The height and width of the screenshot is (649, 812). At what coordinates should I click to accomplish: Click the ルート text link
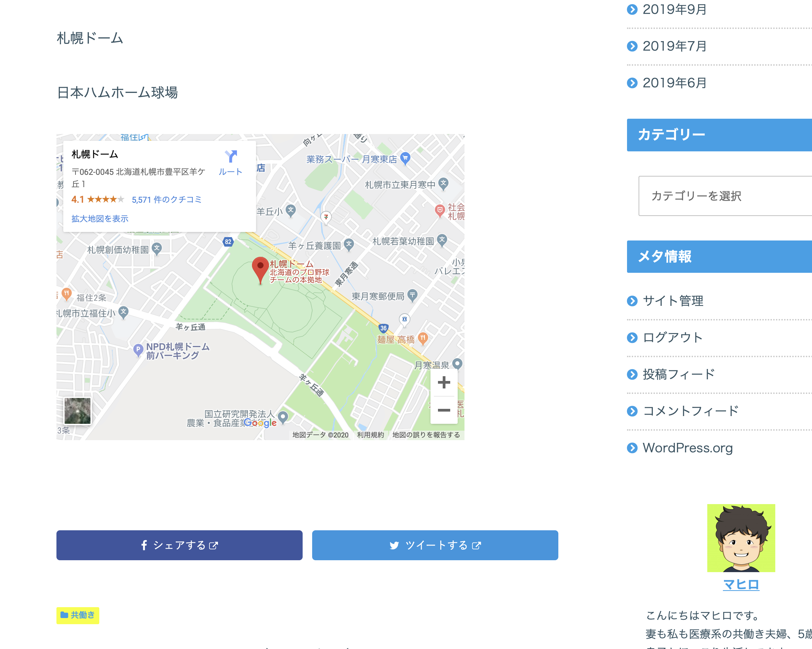click(x=231, y=172)
